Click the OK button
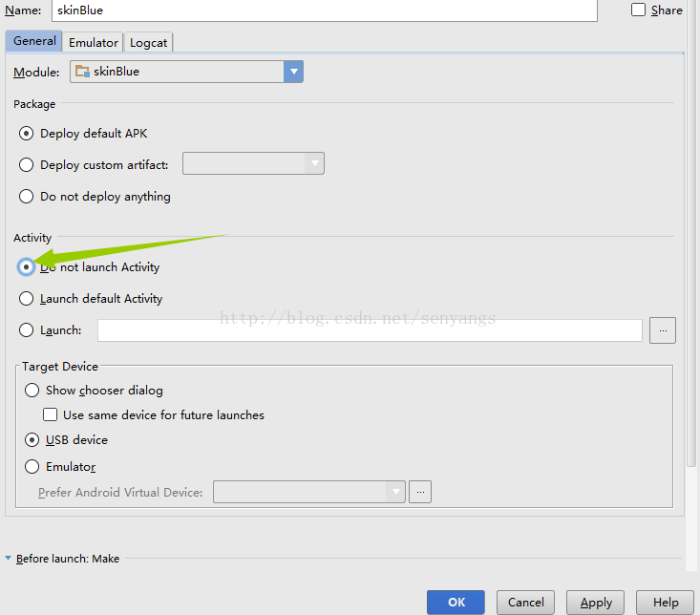 (x=456, y=603)
